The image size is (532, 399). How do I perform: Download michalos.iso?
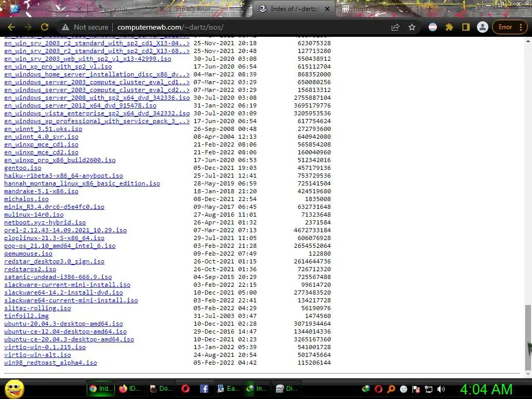[x=26, y=199]
